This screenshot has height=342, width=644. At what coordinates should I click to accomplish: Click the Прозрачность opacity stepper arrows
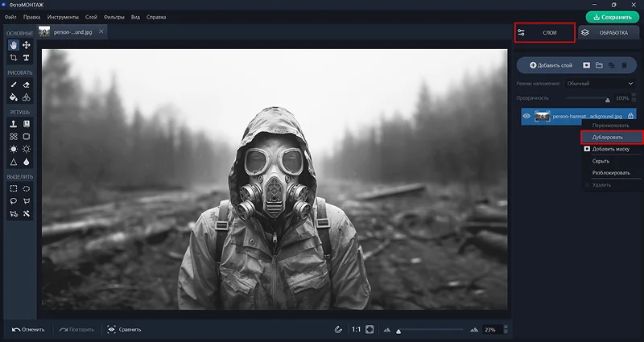634,97
